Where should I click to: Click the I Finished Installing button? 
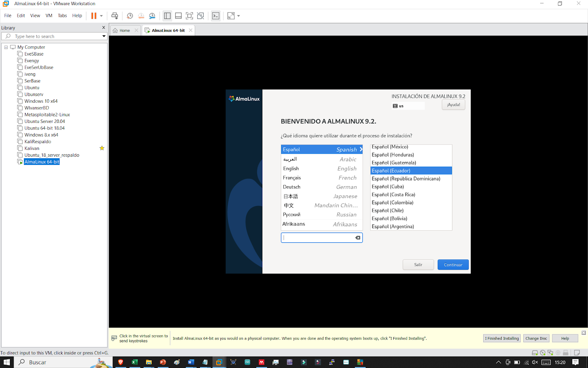502,338
